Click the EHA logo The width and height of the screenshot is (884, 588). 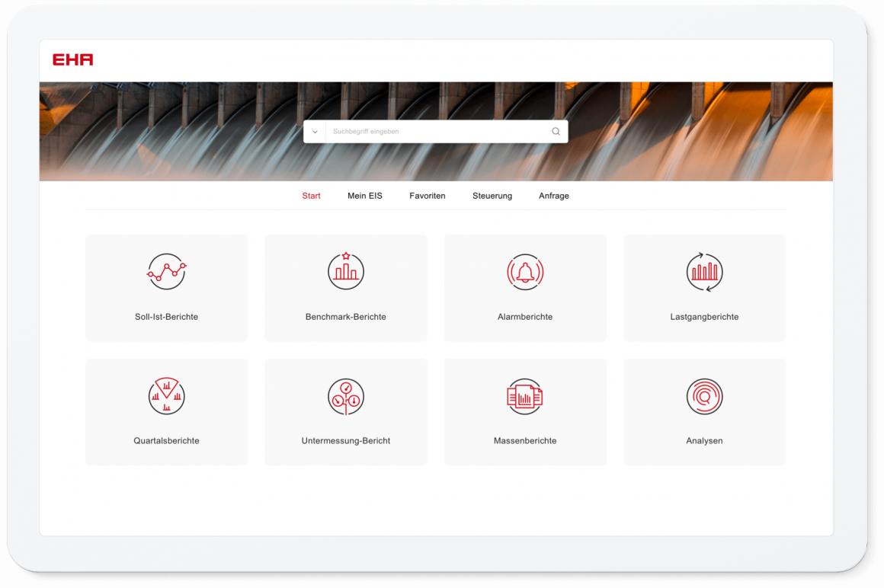pyautogui.click(x=73, y=60)
